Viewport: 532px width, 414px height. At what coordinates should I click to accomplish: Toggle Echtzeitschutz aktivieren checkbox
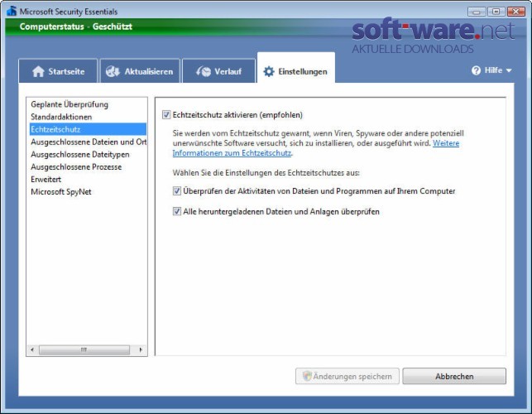point(166,115)
